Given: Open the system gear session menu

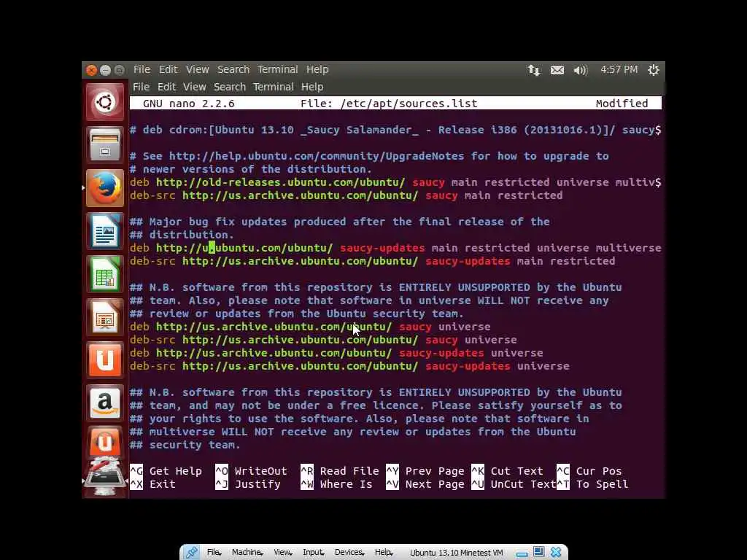Looking at the screenshot, I should 653,70.
